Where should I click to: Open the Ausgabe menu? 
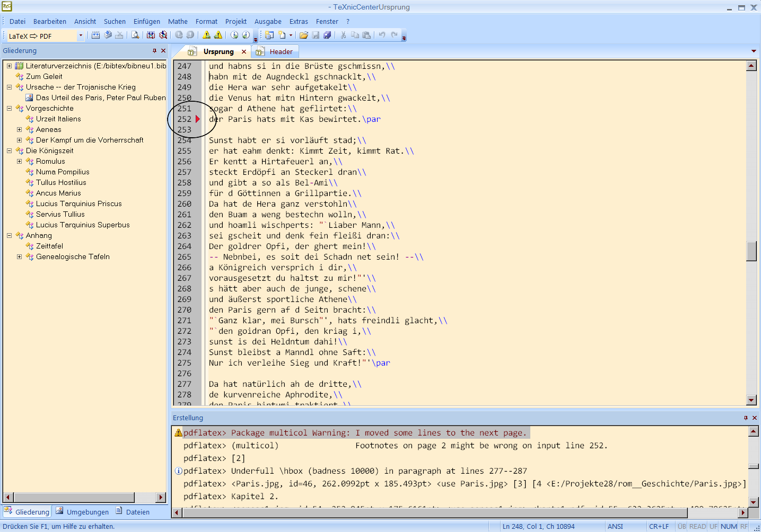pos(268,21)
